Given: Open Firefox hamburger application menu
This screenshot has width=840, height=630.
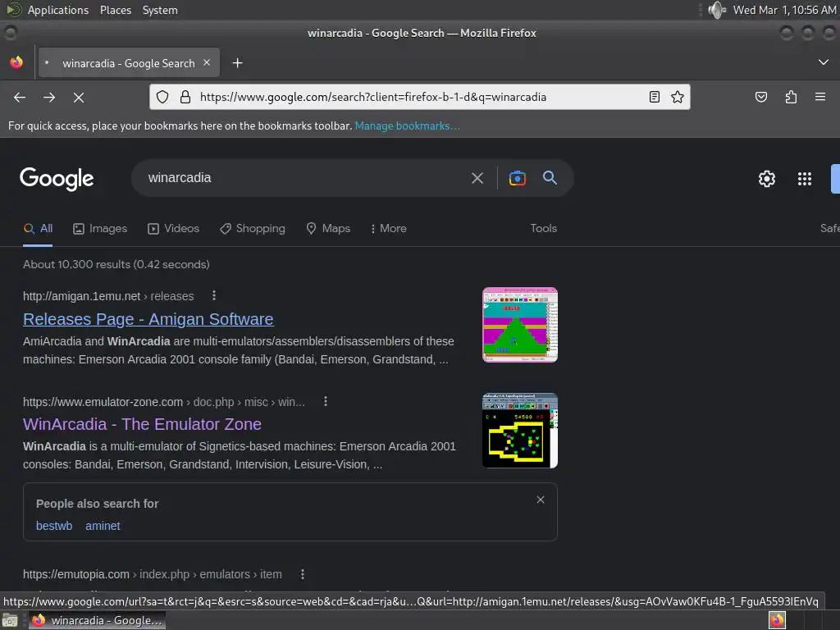Looking at the screenshot, I should click(x=820, y=97).
